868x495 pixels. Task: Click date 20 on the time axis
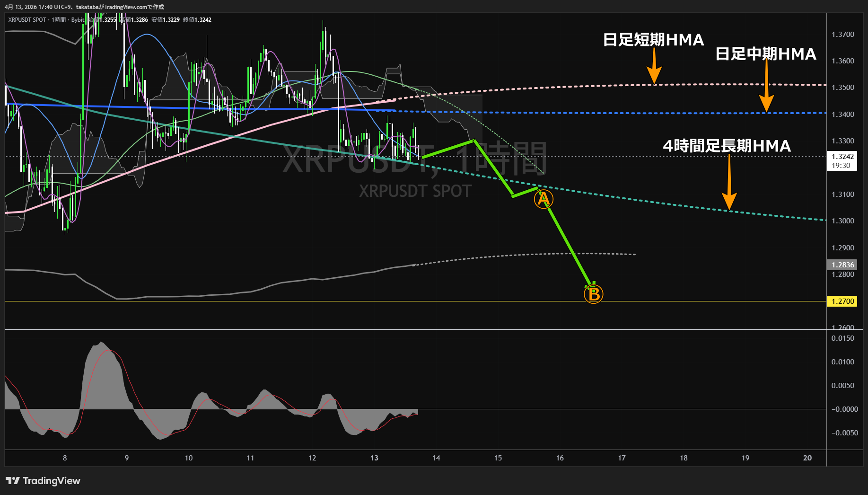[x=807, y=458]
